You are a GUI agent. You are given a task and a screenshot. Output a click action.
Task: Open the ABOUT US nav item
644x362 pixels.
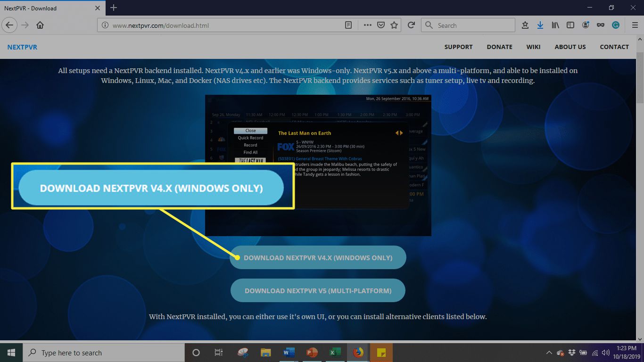[570, 47]
